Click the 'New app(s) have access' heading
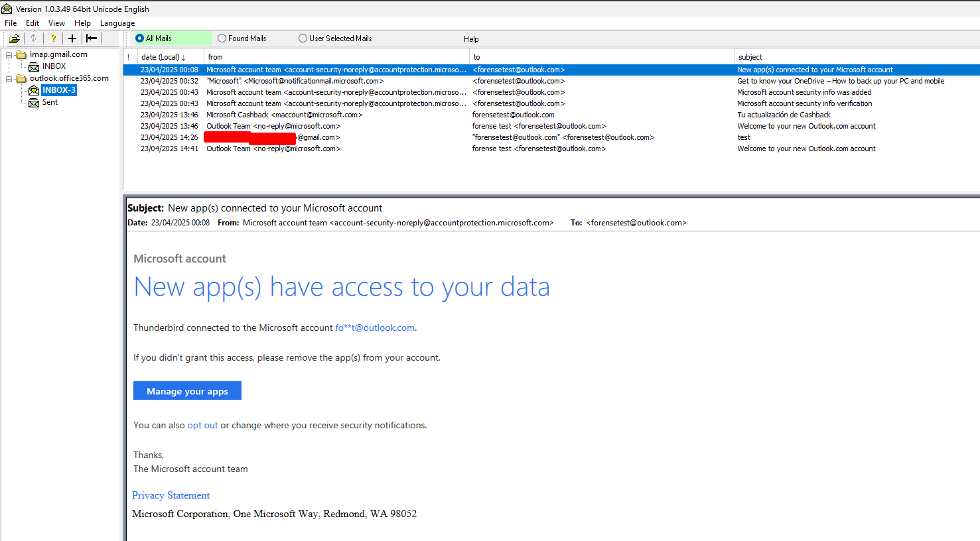The width and height of the screenshot is (980, 541). tap(342, 287)
